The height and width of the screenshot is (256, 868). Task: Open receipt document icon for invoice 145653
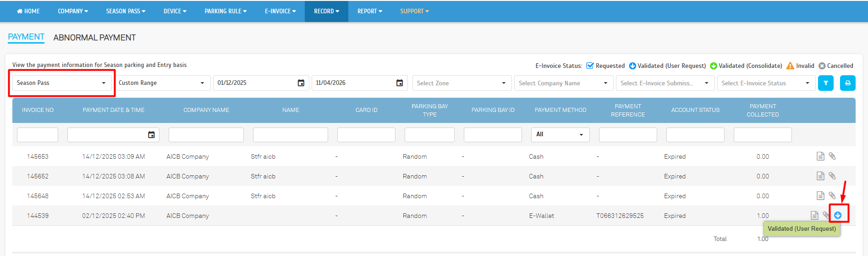pos(820,156)
